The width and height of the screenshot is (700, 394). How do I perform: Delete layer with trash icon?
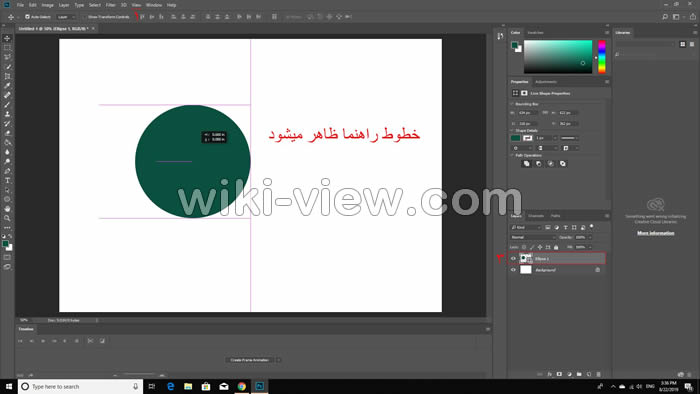click(x=599, y=374)
